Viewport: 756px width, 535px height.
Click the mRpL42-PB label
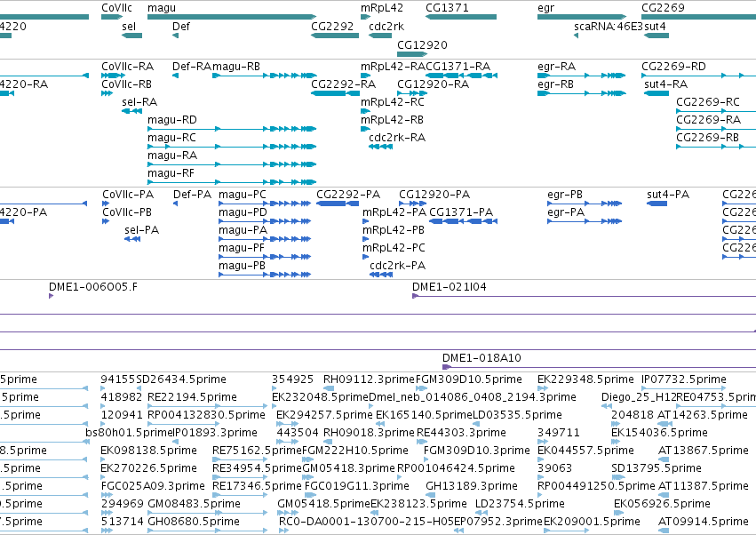pyautogui.click(x=394, y=230)
